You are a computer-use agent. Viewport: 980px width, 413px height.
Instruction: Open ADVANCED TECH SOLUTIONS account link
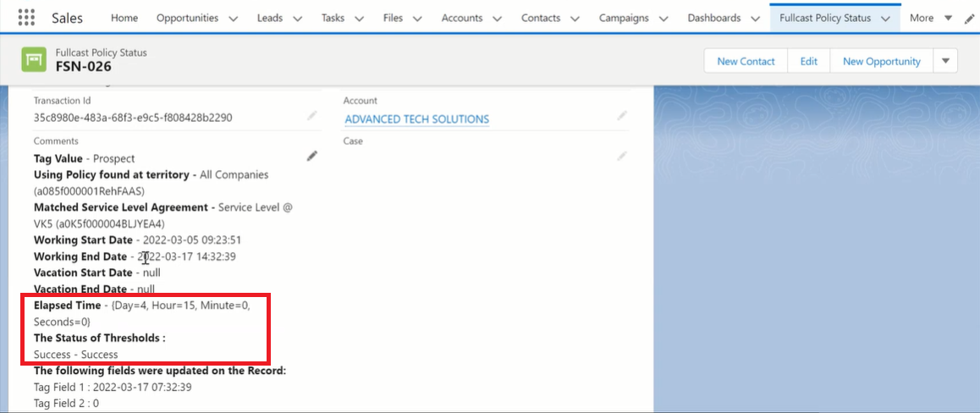coord(417,118)
